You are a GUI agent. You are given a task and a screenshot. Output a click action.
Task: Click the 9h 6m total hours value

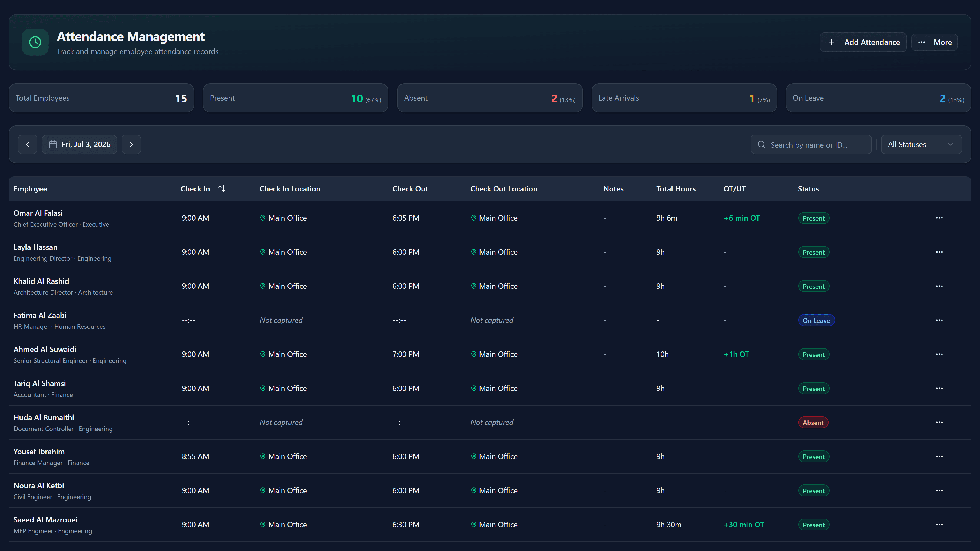pos(667,218)
